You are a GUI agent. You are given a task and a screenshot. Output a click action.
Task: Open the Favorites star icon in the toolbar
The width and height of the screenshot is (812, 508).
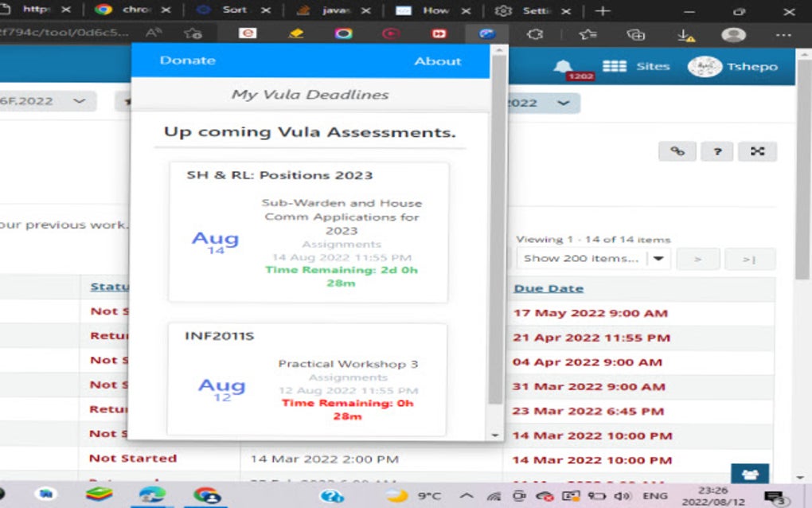point(589,34)
